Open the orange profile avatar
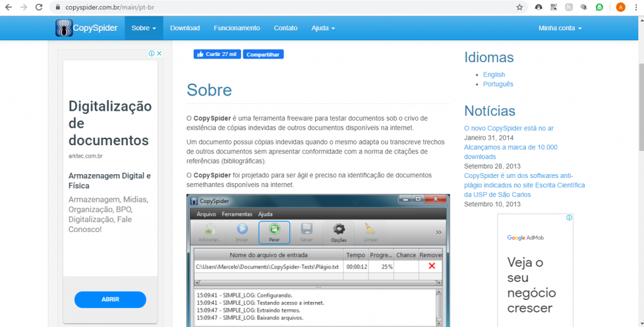This screenshot has width=644, height=327. (620, 7)
